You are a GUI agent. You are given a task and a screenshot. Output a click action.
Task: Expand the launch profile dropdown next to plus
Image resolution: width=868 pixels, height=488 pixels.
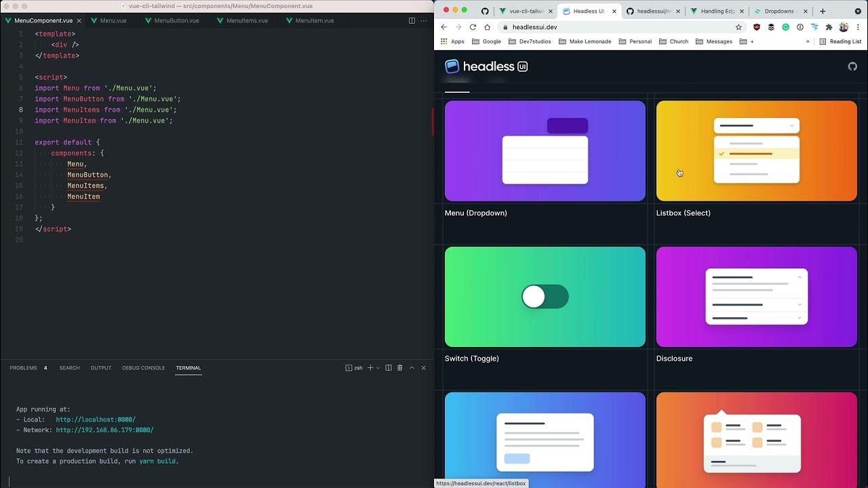tap(378, 368)
